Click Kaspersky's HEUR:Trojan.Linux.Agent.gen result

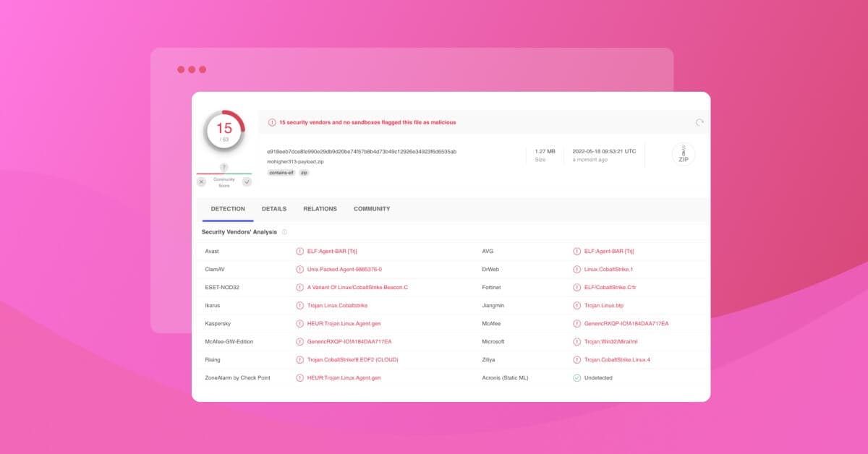pos(343,323)
